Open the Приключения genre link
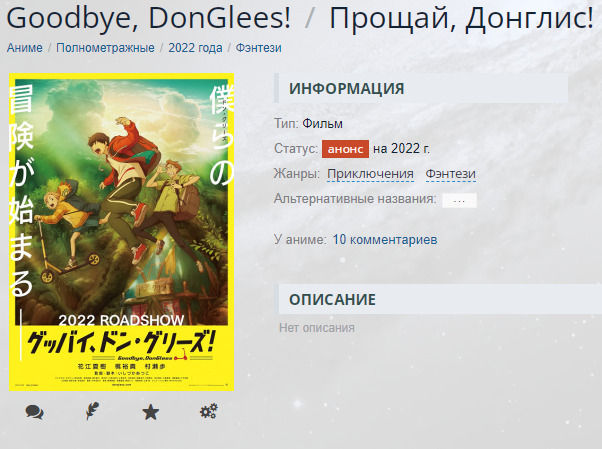 pyautogui.click(x=370, y=174)
